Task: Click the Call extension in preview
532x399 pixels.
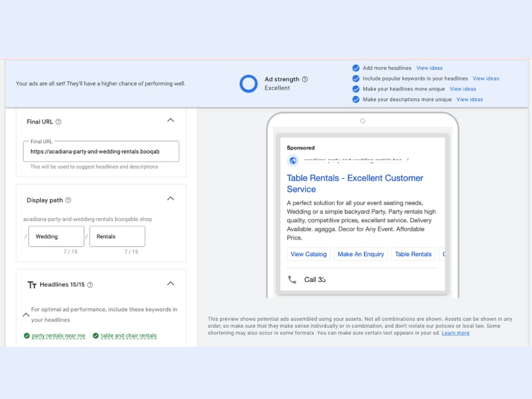Action: (315, 280)
